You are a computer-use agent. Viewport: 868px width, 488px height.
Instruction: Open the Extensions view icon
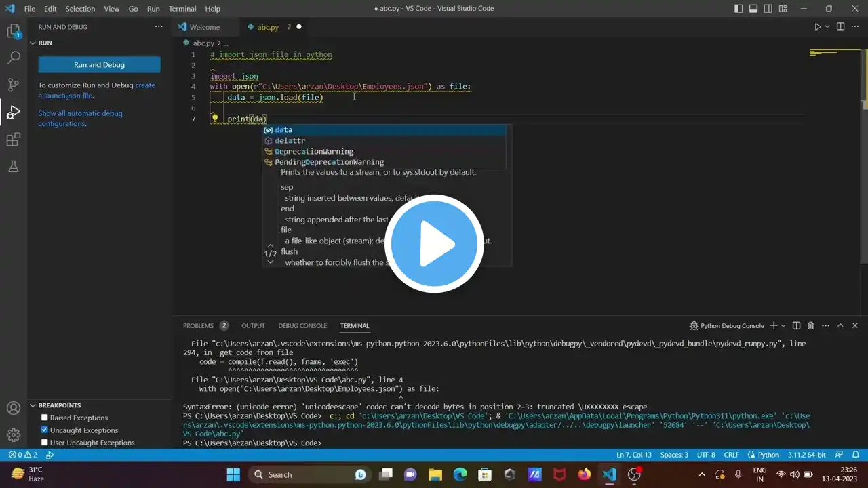pyautogui.click(x=13, y=140)
